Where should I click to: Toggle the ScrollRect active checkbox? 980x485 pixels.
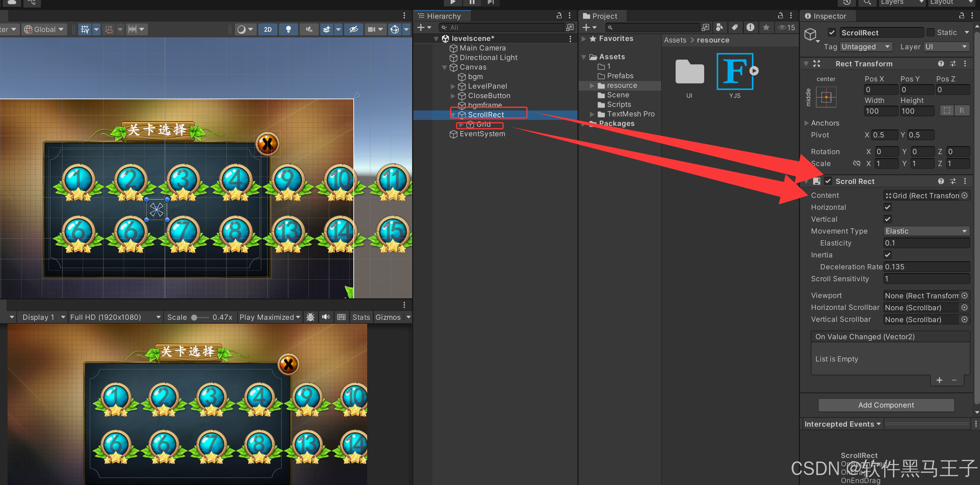[x=832, y=33]
